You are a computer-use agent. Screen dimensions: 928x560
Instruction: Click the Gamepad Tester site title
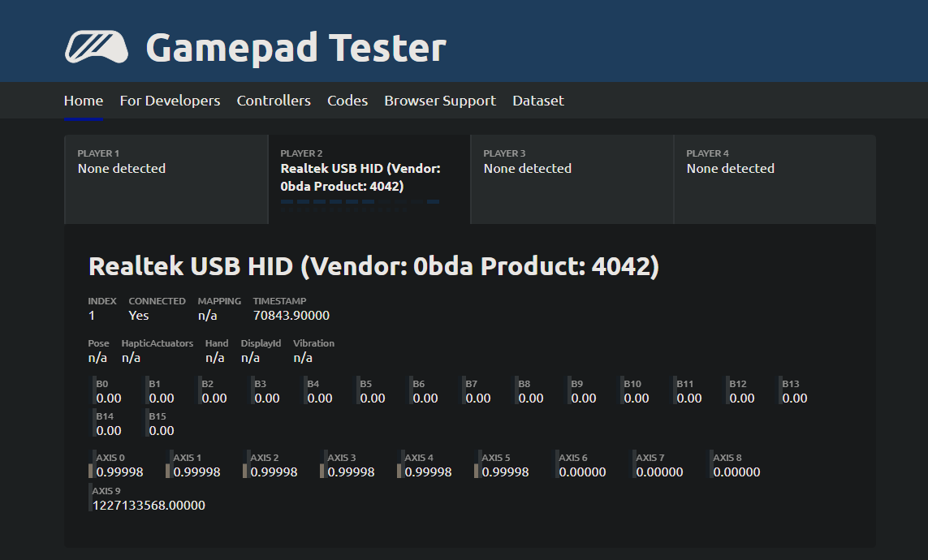click(x=296, y=48)
